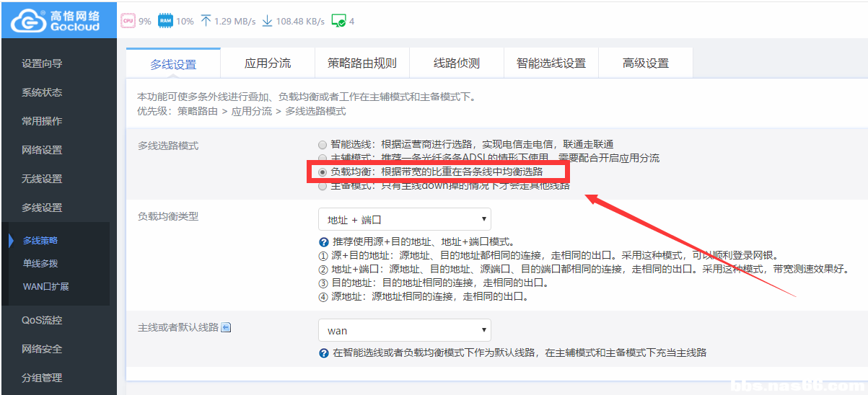868x395 pixels.
Task: Open online devices monitor icon
Action: point(338,21)
